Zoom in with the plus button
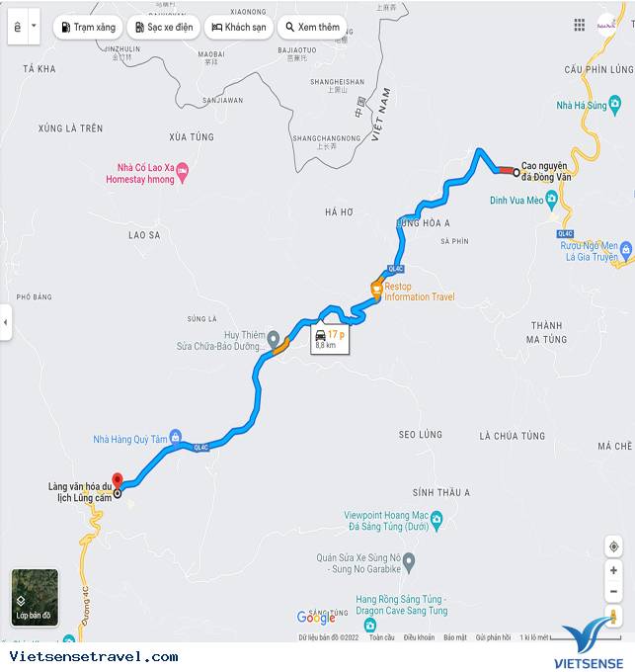635x672 pixels. 613,570
